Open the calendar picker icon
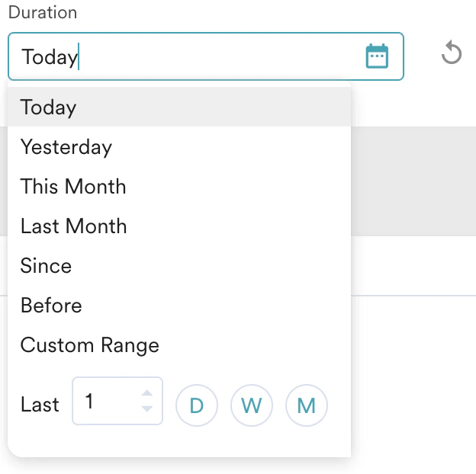The image size is (476, 474). click(x=377, y=56)
